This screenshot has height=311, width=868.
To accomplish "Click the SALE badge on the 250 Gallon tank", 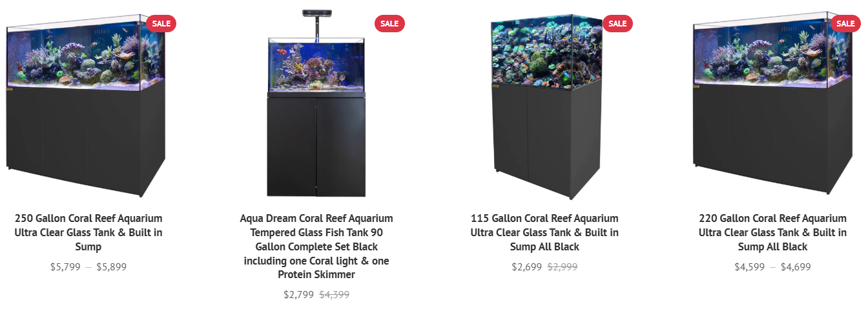I will pos(161,24).
